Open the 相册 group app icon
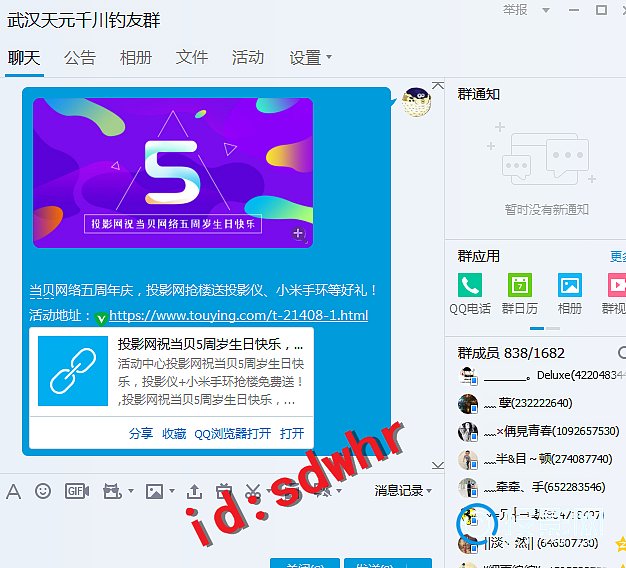Image resolution: width=626 pixels, height=568 pixels. click(x=570, y=293)
